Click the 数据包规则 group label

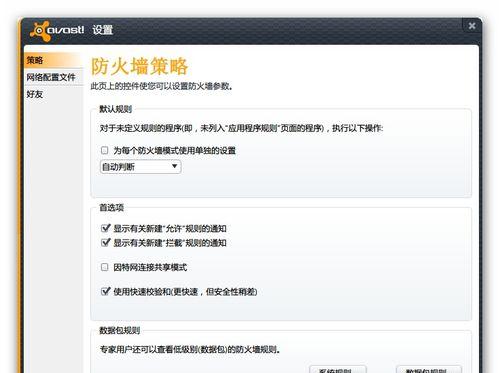coord(120,330)
